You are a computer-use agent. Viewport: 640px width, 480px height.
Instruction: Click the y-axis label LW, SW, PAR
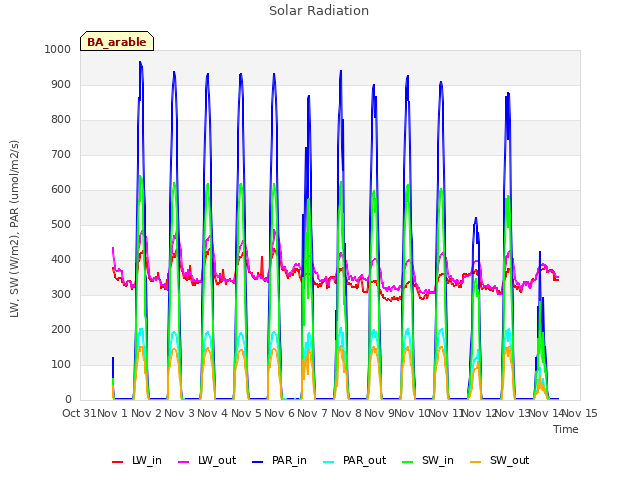[14, 229]
